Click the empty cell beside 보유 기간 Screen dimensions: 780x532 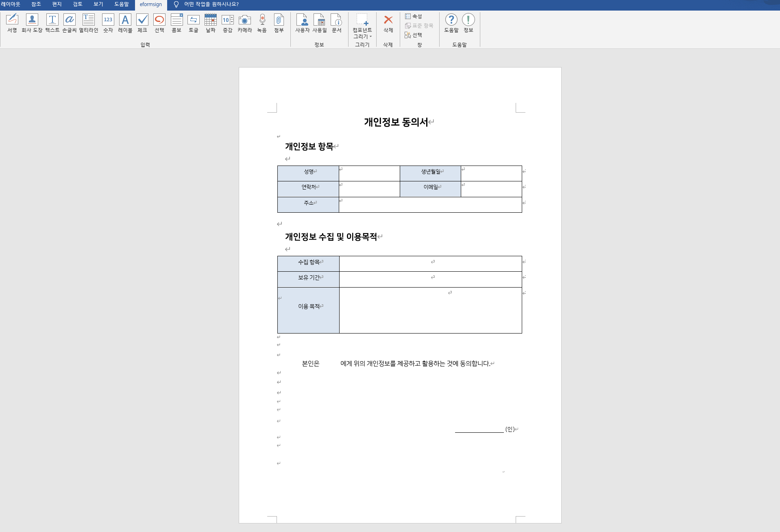click(431, 279)
